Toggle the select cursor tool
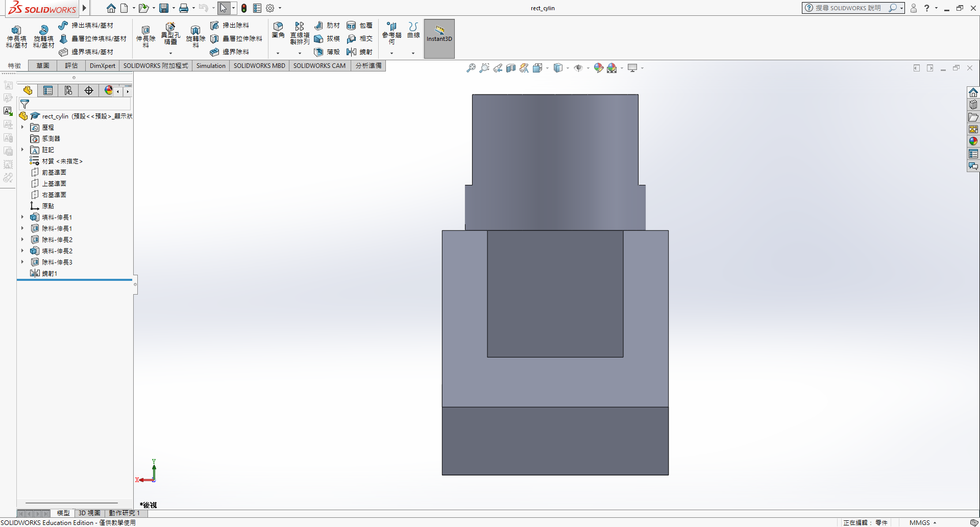This screenshot has height=527, width=980. point(224,8)
